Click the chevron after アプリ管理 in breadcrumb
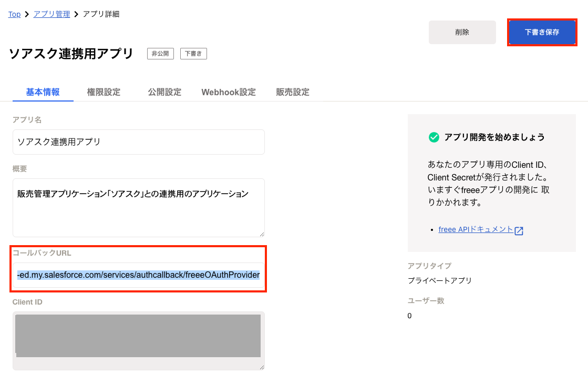588x374 pixels. (76, 14)
